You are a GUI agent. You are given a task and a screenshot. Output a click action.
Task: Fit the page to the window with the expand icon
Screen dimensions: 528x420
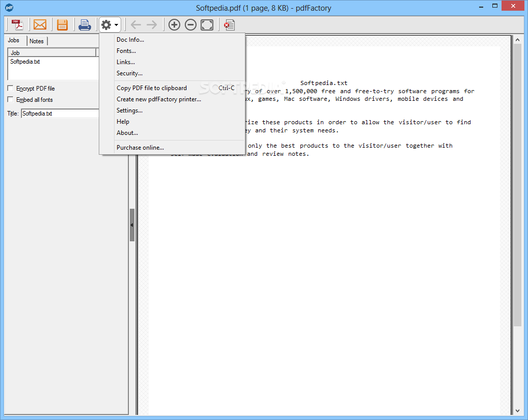pyautogui.click(x=207, y=24)
